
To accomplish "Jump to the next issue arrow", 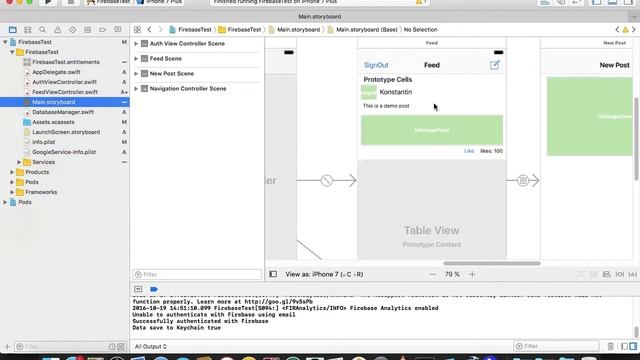I will pos(634,29).
